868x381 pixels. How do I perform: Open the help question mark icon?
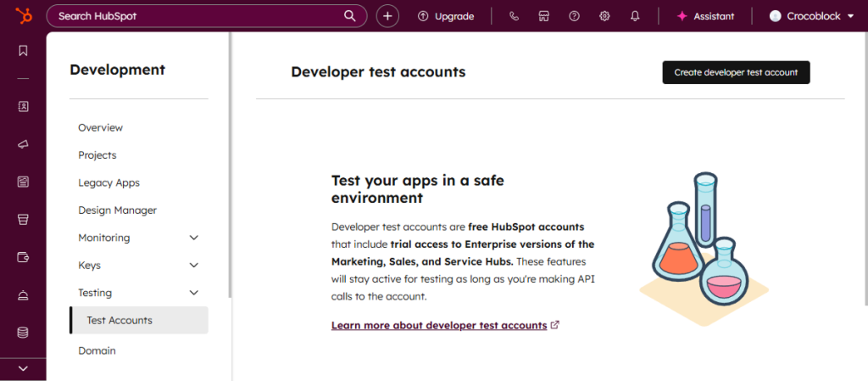(x=574, y=16)
